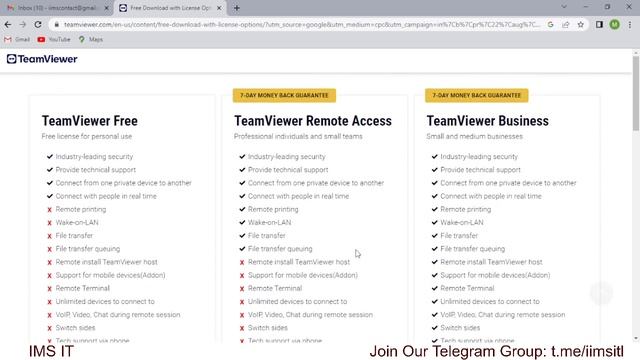Click checkmark beside Remote Access 'File transfer'
This screenshot has height=360, width=640.
(242, 236)
